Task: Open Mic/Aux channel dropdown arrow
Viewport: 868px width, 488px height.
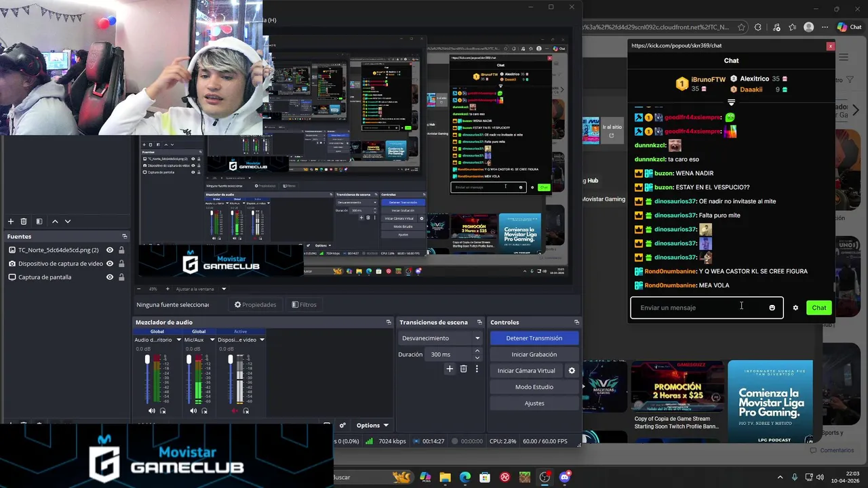Action: [x=212, y=340]
